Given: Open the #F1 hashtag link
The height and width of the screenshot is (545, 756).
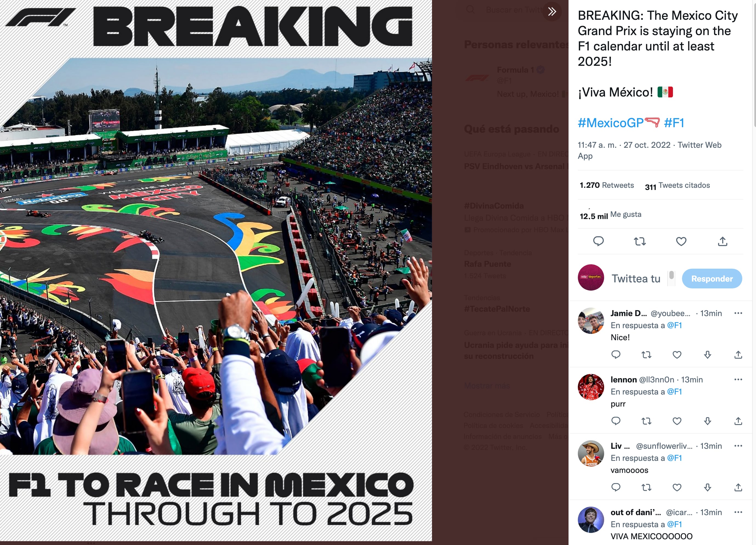Looking at the screenshot, I should pos(674,123).
